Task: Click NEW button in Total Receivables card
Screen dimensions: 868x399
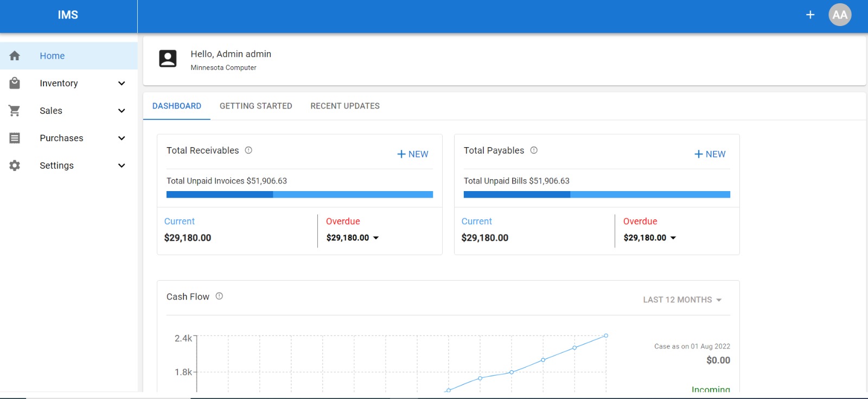Action: click(x=413, y=154)
